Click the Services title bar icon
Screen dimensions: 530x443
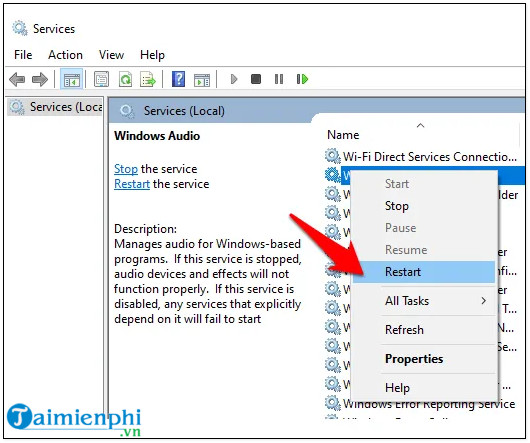[20, 28]
